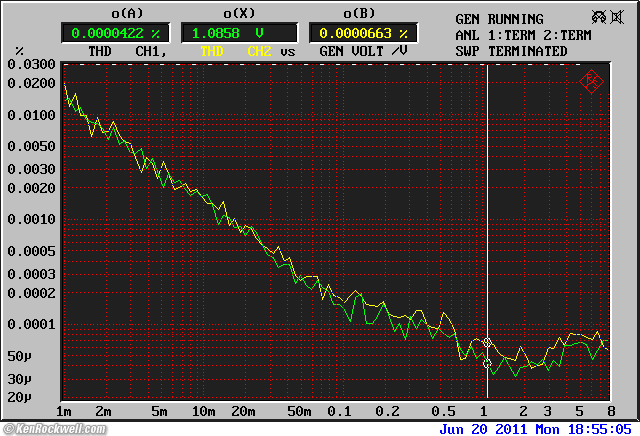Click the '0.0020' y-axis label
The height and width of the screenshot is (436, 640).
[x=31, y=188]
